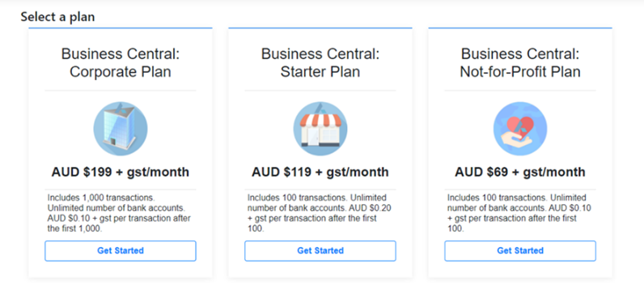
Task: Click the AUD $199 + gst/month price
Action: 121,172
